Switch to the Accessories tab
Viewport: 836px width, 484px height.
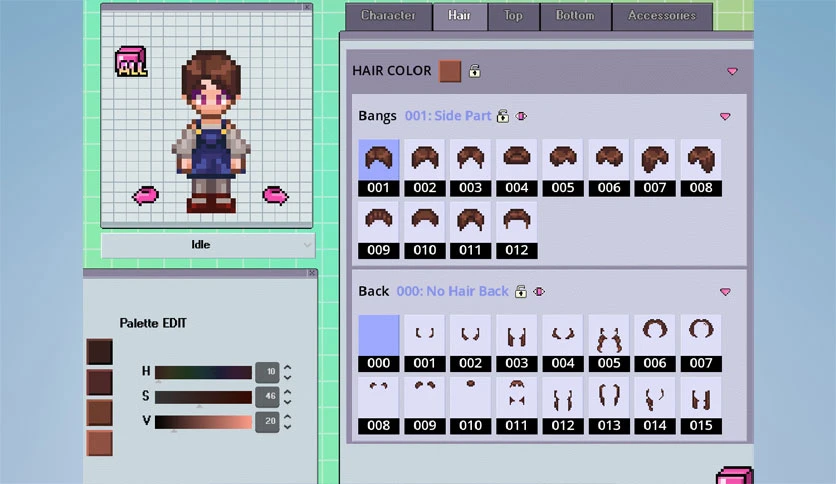coord(662,15)
